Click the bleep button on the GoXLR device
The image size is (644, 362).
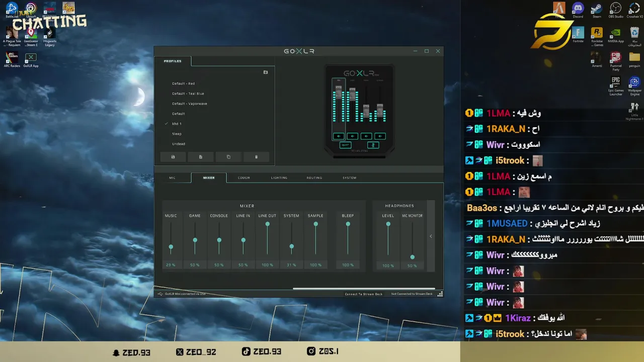[345, 145]
